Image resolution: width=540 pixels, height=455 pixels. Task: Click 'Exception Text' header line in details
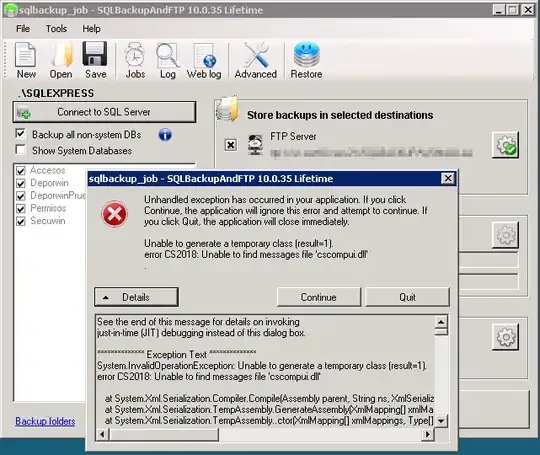[176, 354]
